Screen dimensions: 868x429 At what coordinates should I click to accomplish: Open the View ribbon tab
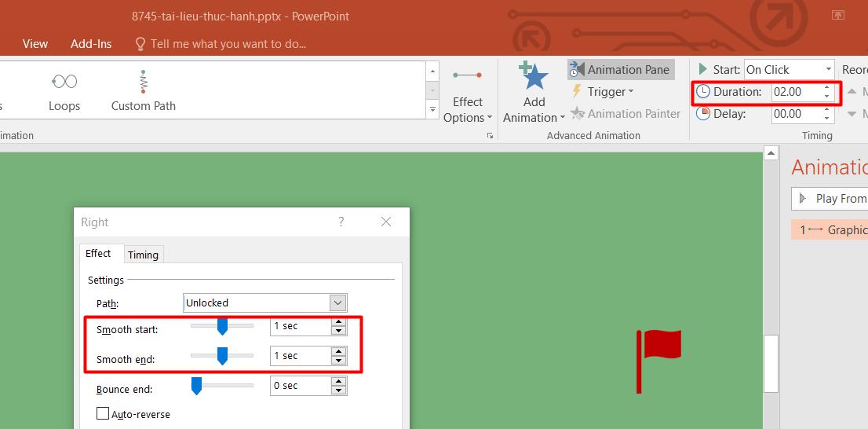coord(35,44)
